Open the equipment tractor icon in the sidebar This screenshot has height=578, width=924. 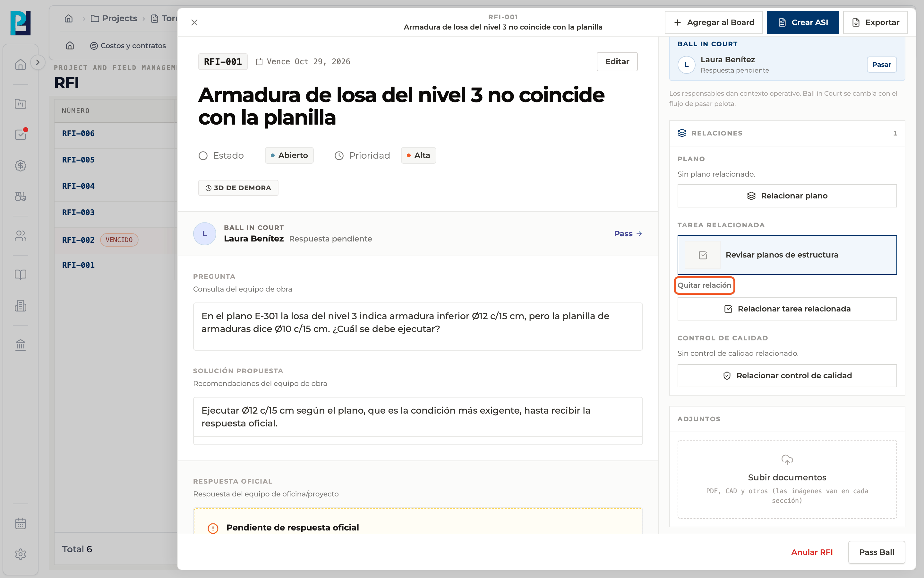21,197
